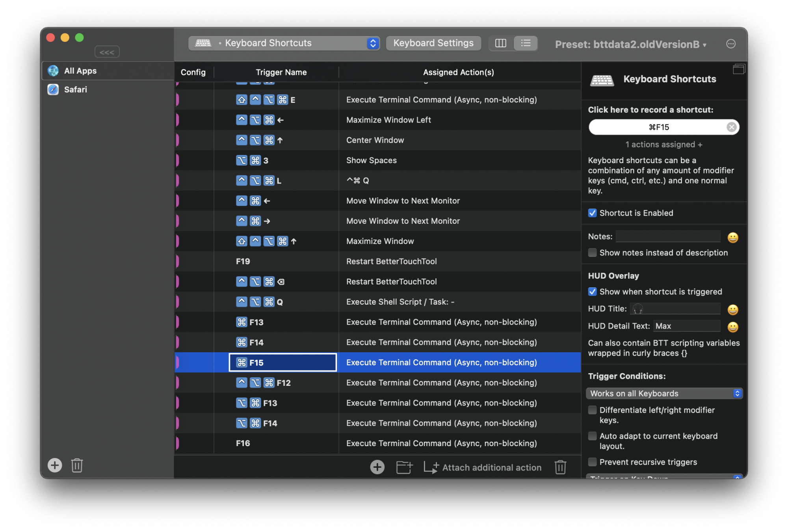Click the add new trigger plus button
This screenshot has width=788, height=532.
[x=377, y=467]
